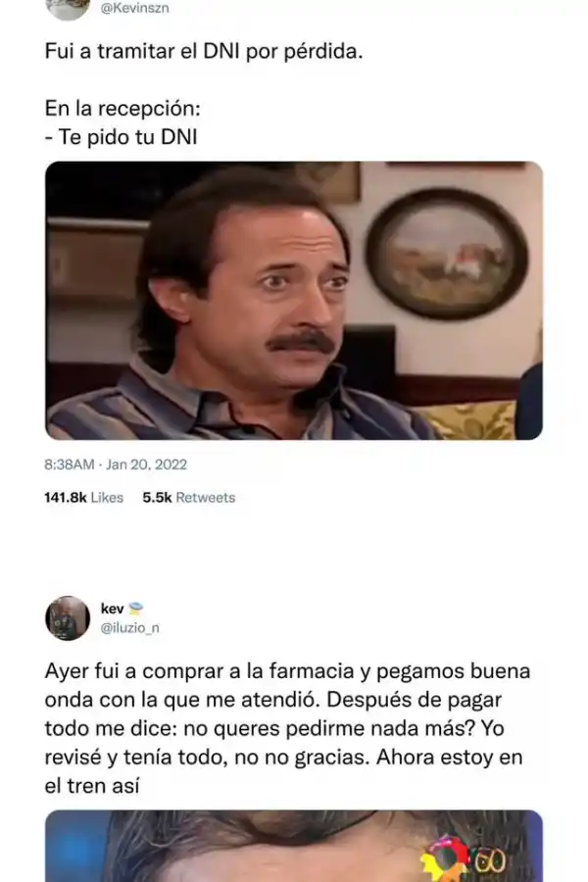Open the @Kevinszn handle link
This screenshot has height=882, width=588.
pos(134,9)
